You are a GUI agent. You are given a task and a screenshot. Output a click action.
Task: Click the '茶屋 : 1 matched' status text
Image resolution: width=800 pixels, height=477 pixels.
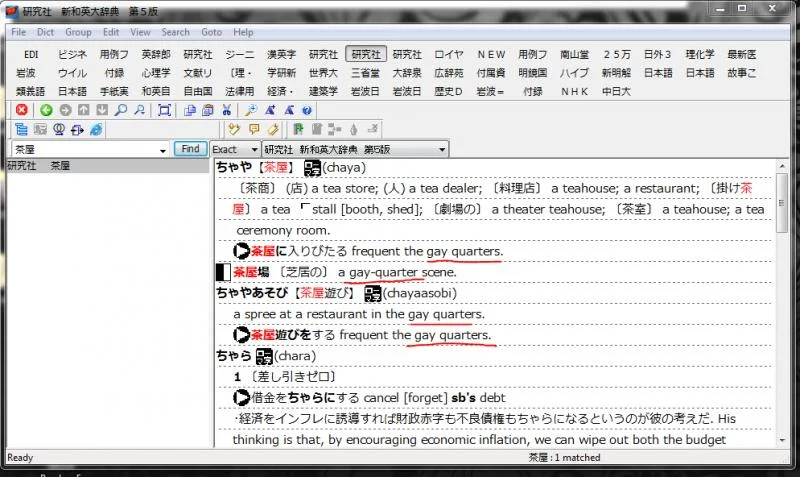pos(564,458)
